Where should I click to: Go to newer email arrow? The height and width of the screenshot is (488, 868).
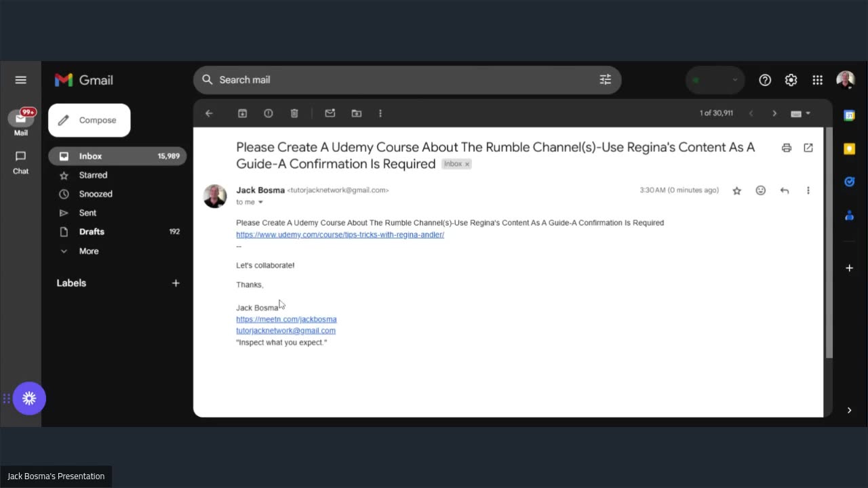(x=751, y=113)
